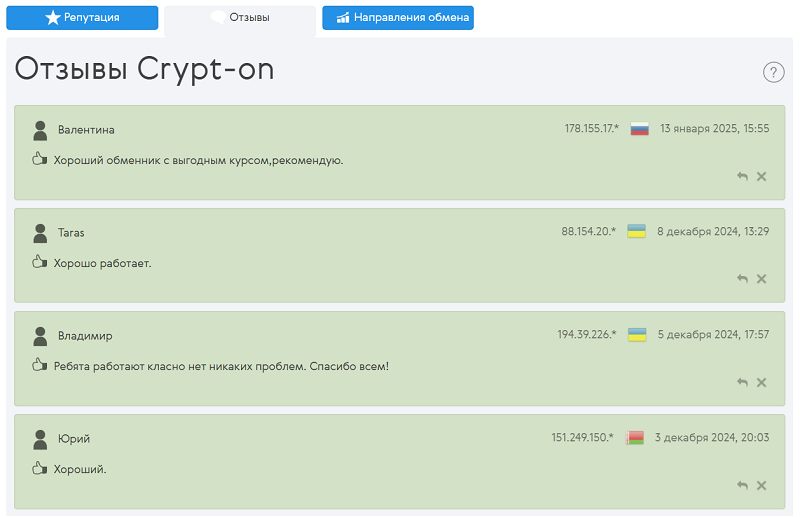800x517 pixels.
Task: Switch to the Отзывы tab
Action: pos(240,20)
